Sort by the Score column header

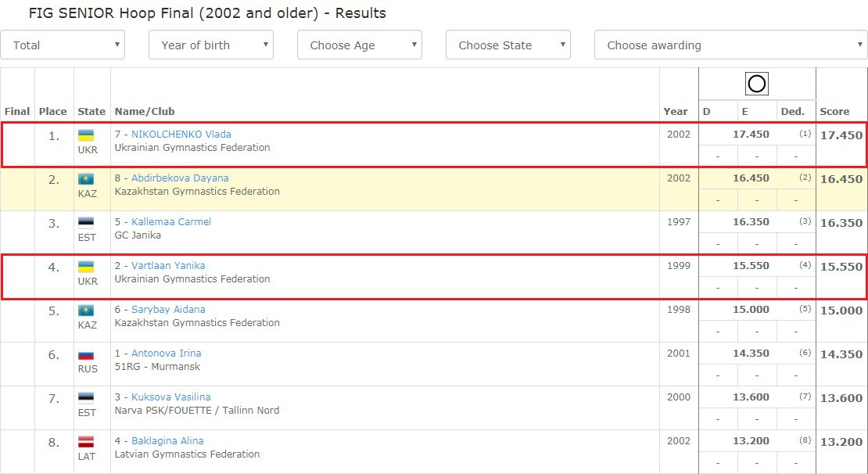pos(834,112)
